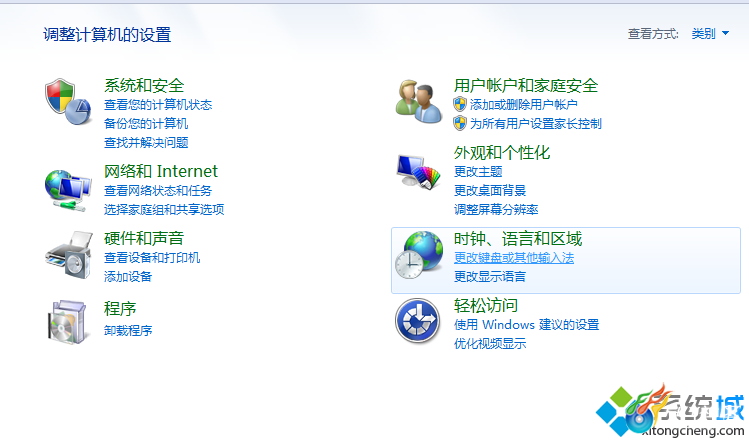Click the 更改显示语言 link

(490, 276)
